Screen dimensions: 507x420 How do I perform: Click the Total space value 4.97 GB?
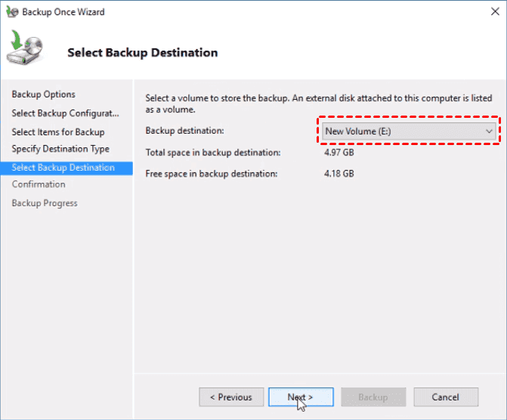pyautogui.click(x=339, y=153)
